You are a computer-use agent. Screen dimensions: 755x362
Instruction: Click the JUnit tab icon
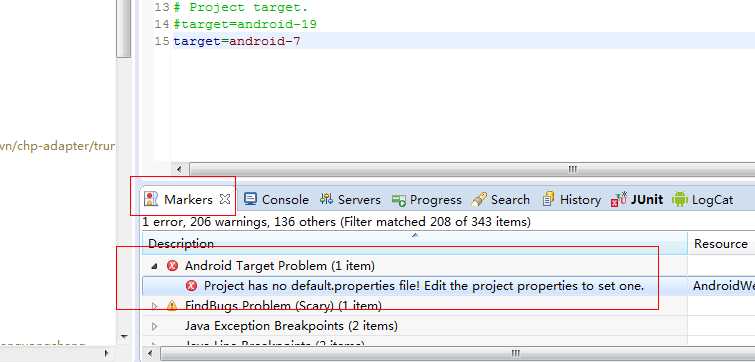(x=618, y=199)
